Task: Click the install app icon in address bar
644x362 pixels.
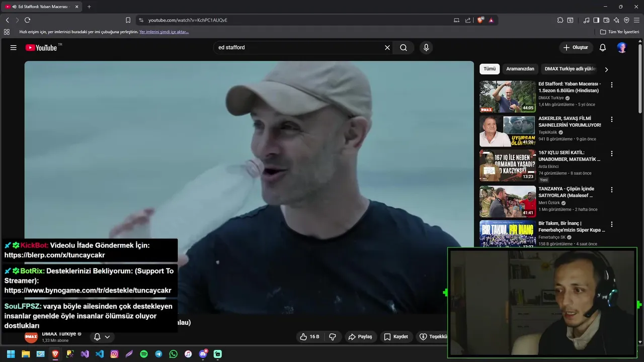Action: 456,20
